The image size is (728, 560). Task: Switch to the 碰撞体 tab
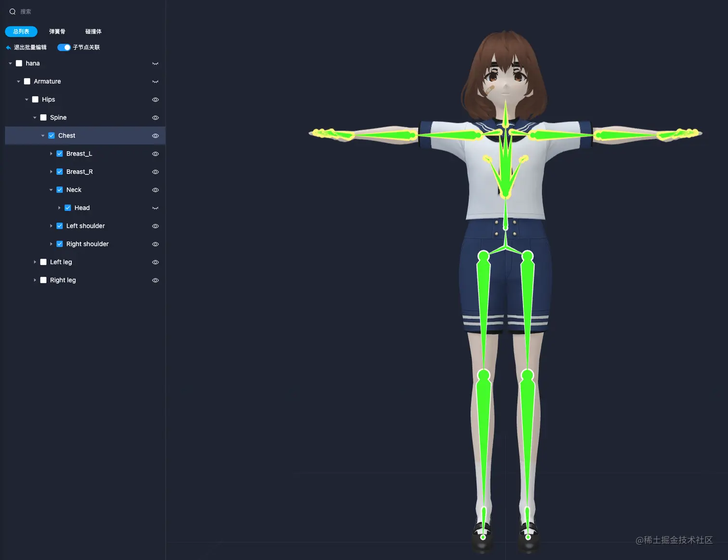click(x=93, y=31)
